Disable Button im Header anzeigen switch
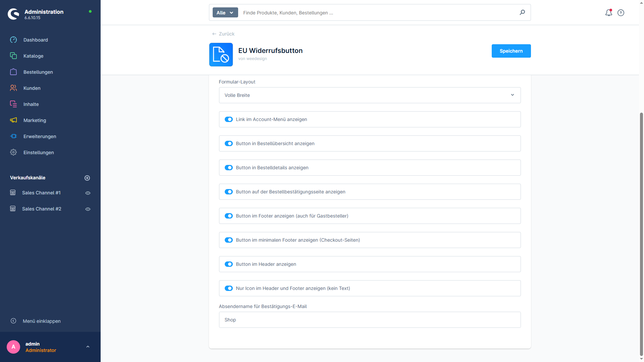This screenshot has width=644, height=362. point(229,264)
